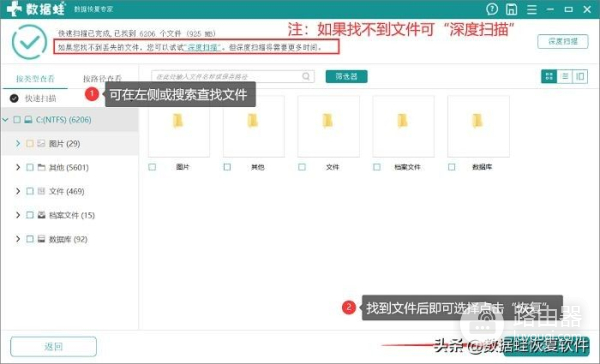The image size is (600, 364).
Task: Switch to list view layout
Action: (x=565, y=76)
